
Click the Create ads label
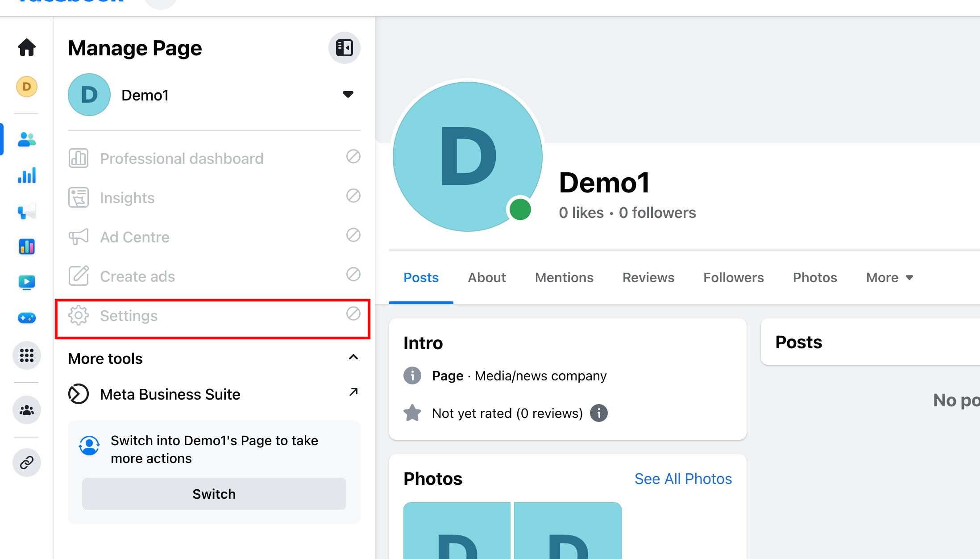point(137,276)
